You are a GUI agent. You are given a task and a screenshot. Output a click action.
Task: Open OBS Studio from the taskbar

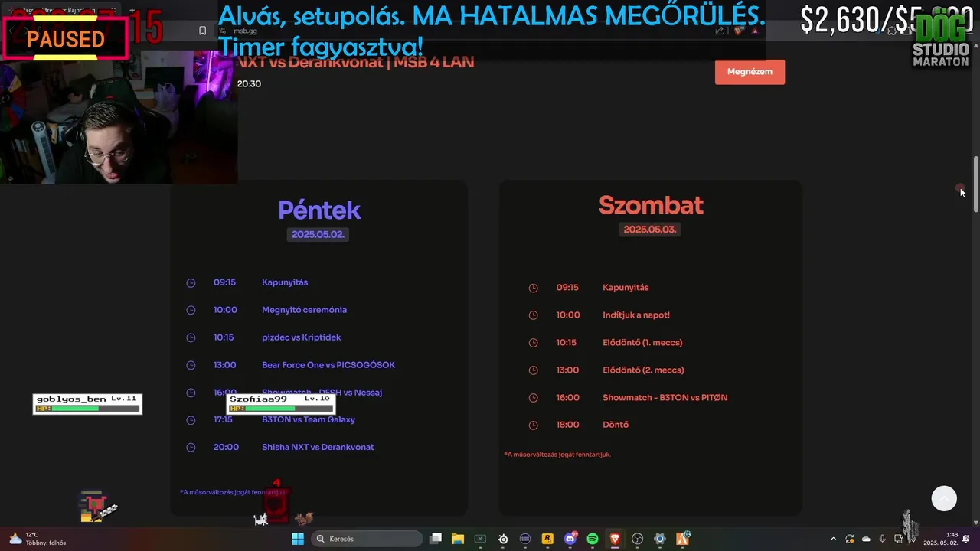pos(637,539)
